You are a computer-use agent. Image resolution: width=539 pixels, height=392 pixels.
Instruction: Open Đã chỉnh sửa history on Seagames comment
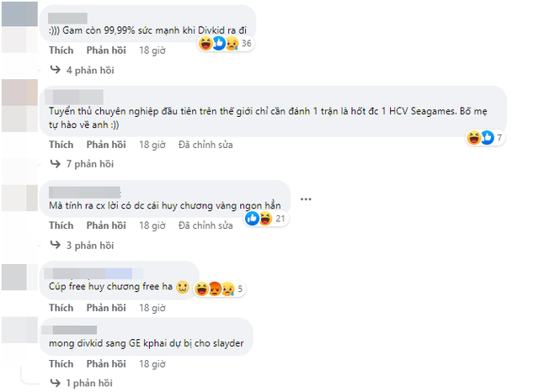[x=205, y=145]
